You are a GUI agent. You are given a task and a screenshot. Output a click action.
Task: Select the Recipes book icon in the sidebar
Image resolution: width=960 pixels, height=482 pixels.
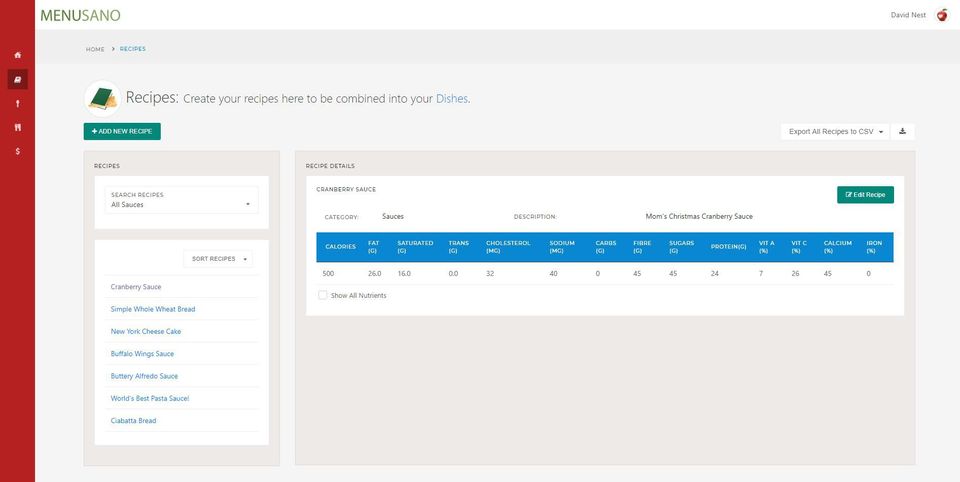[18, 79]
